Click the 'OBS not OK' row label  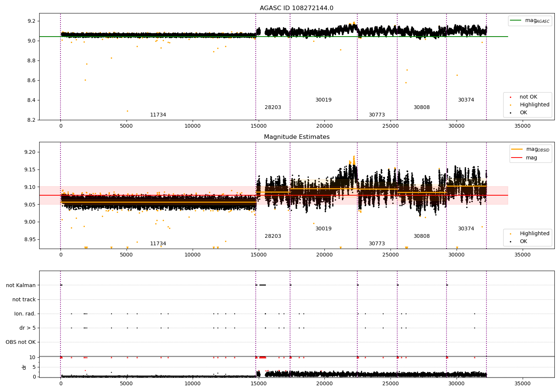[21, 342]
